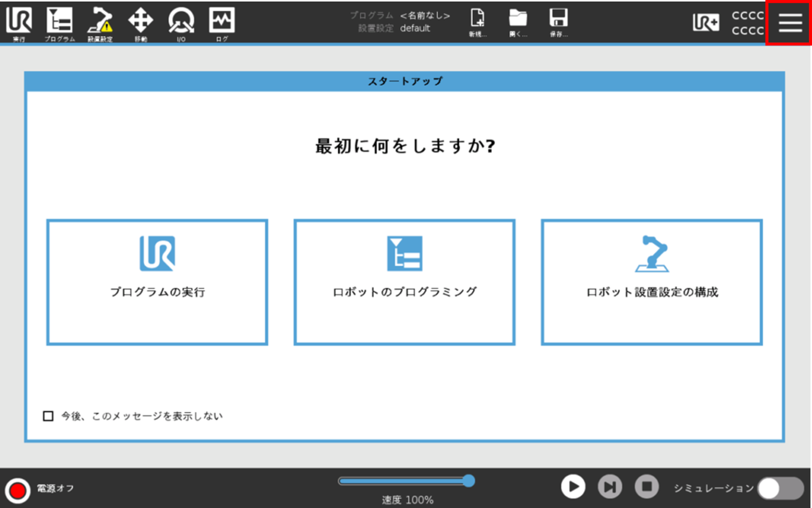The image size is (812, 508).
Task: Toggle the シミュレーション switch
Action: [781, 487]
